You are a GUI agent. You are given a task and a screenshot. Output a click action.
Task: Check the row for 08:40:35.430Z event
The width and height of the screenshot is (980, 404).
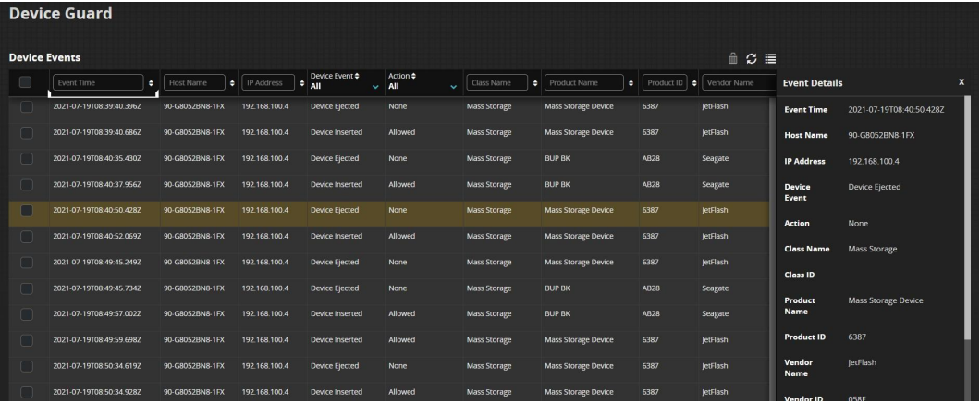pyautogui.click(x=26, y=159)
